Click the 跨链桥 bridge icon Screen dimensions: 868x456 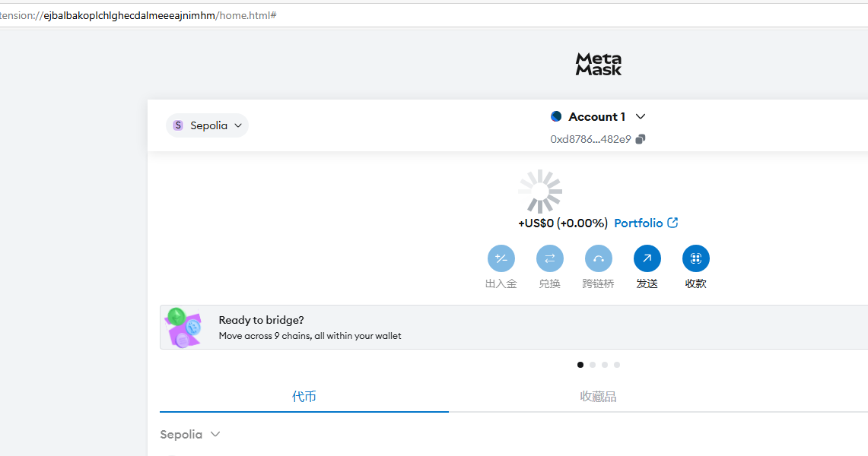click(599, 258)
